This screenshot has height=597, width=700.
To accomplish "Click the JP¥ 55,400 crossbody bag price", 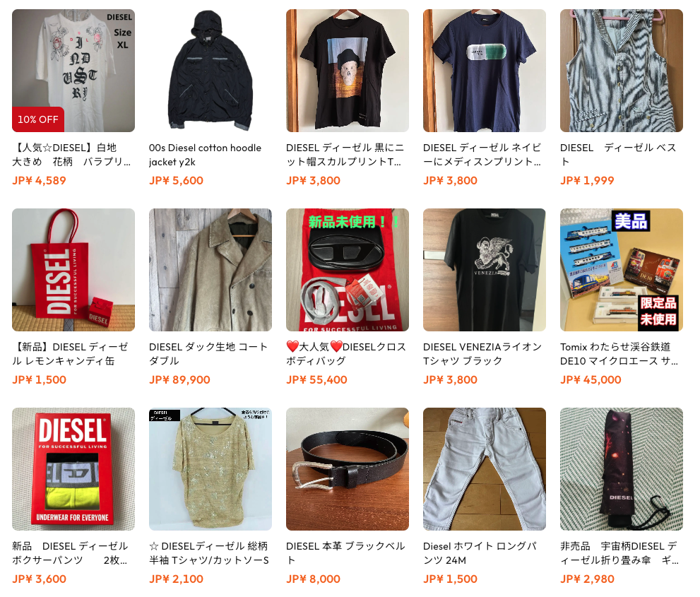I will (x=316, y=379).
